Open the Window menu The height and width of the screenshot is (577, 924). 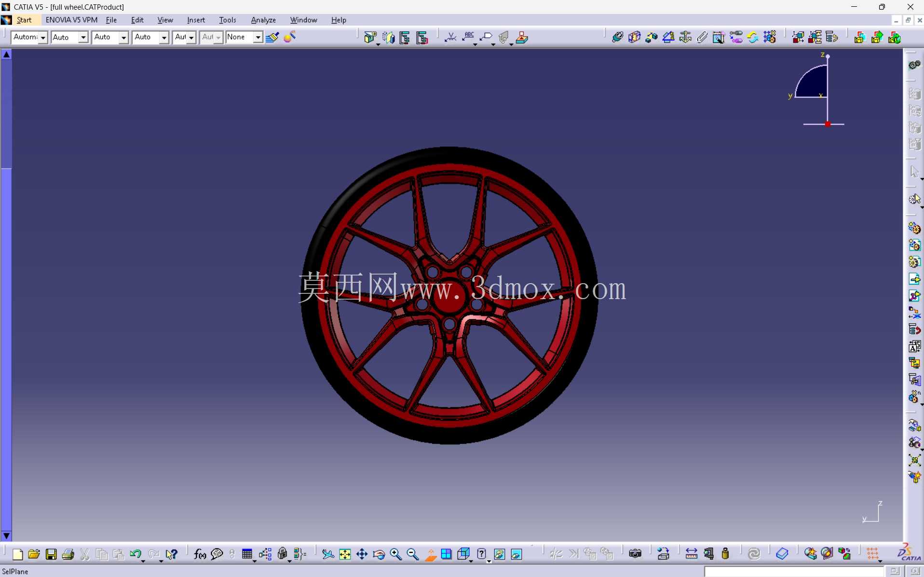[303, 20]
